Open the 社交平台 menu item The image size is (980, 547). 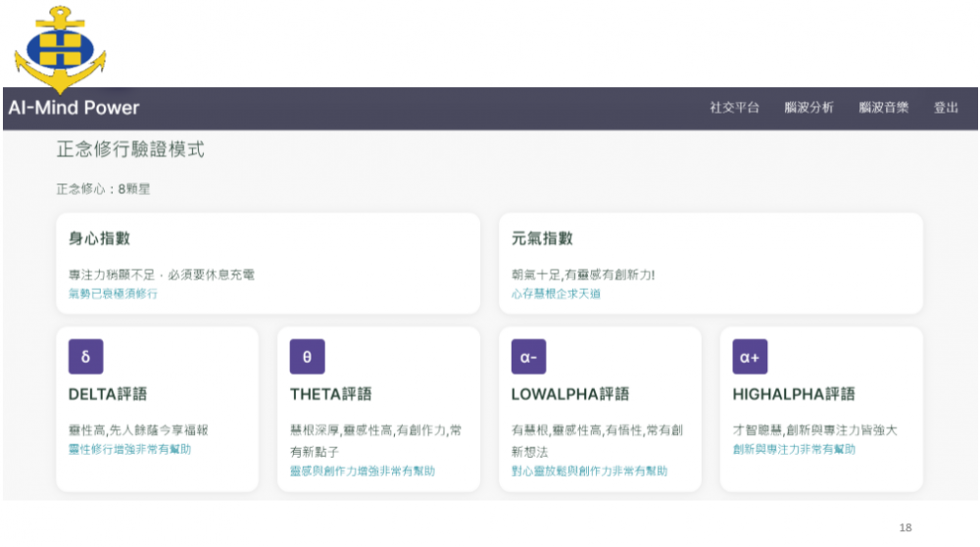(734, 108)
